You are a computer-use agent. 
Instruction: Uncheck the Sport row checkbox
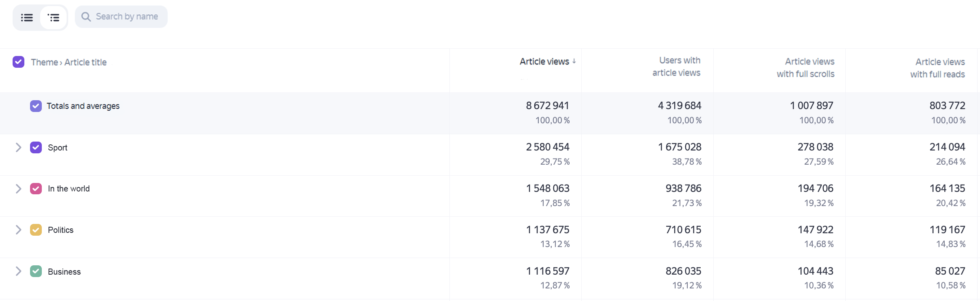pyautogui.click(x=36, y=147)
